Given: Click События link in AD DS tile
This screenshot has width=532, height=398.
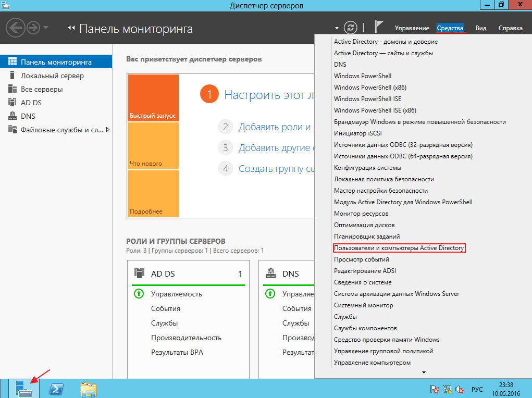Looking at the screenshot, I should (x=166, y=308).
